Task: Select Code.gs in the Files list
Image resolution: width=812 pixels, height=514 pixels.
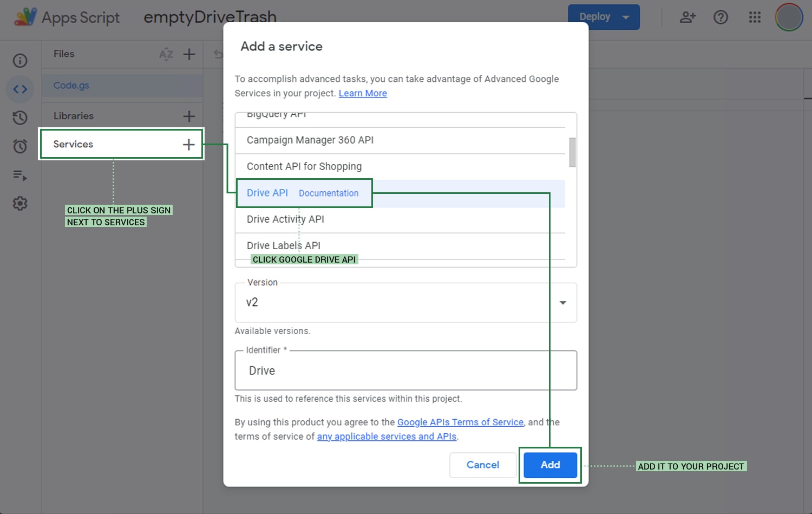Action: [x=71, y=85]
